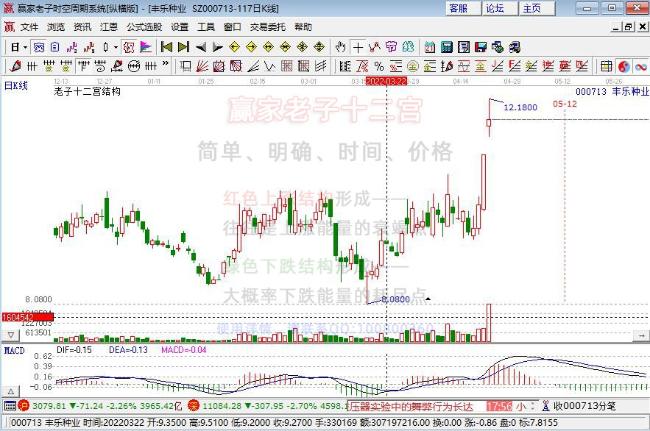
Task: Open the 日 period dropdown arrow
Action: (x=25, y=47)
